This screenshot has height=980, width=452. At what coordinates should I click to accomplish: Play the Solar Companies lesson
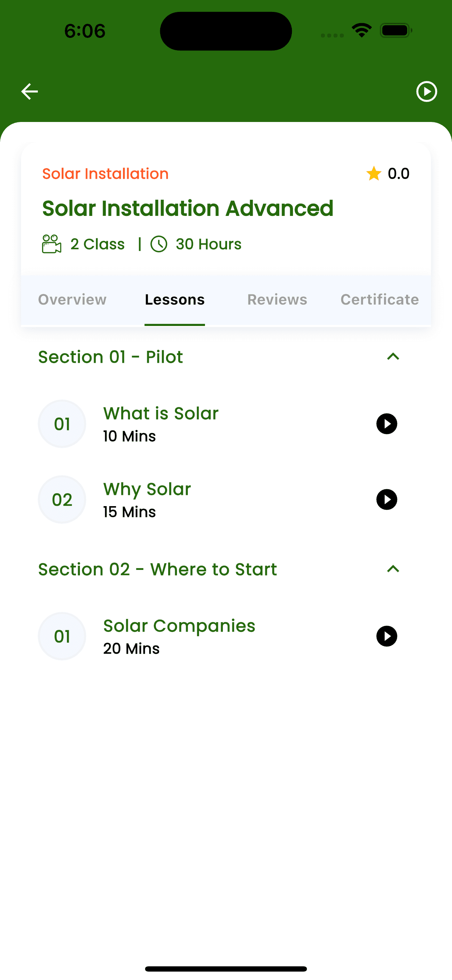click(x=386, y=636)
